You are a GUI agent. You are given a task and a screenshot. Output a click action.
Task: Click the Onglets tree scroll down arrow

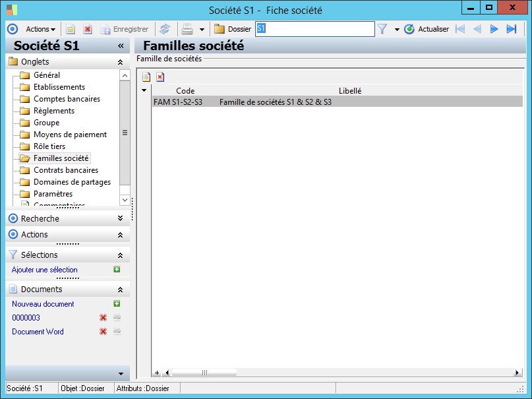point(125,200)
